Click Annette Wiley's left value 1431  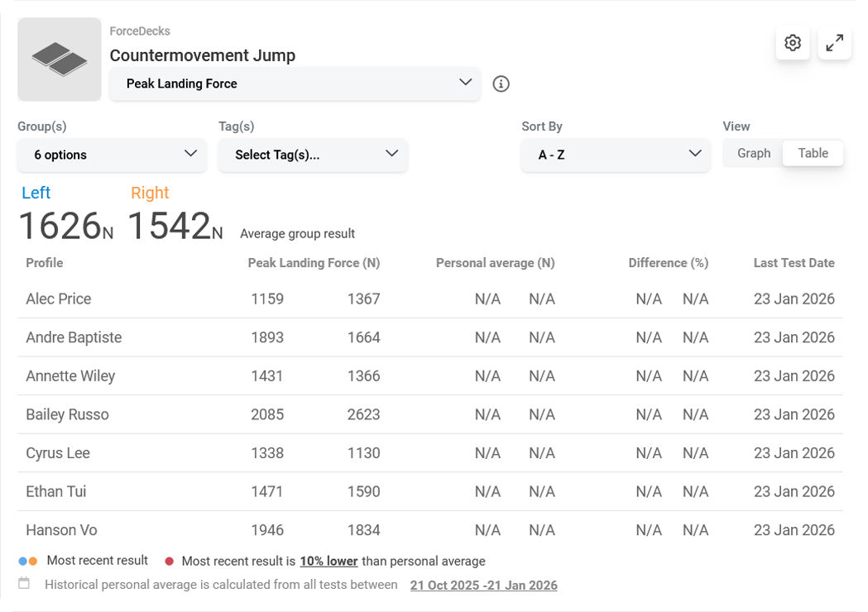click(x=266, y=376)
